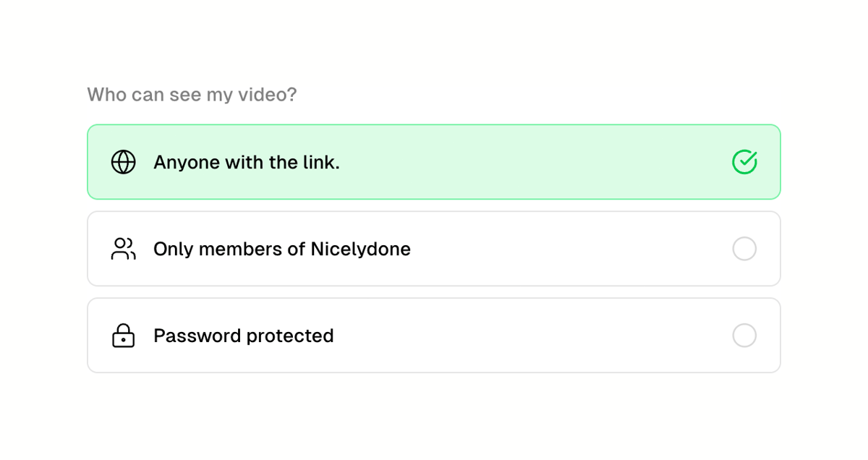
Task: Select the globe symbol in the green row
Action: coord(123,162)
